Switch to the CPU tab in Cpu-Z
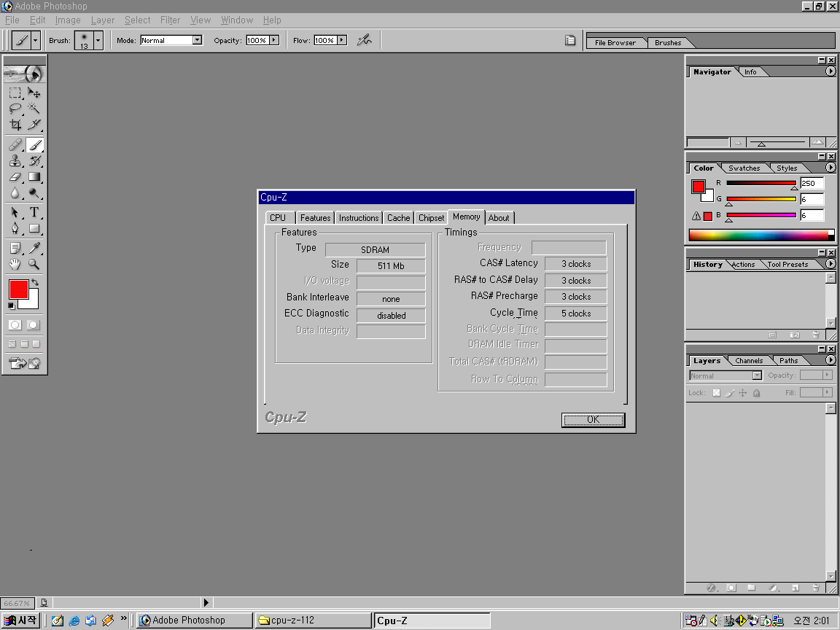The image size is (840, 630). (278, 218)
